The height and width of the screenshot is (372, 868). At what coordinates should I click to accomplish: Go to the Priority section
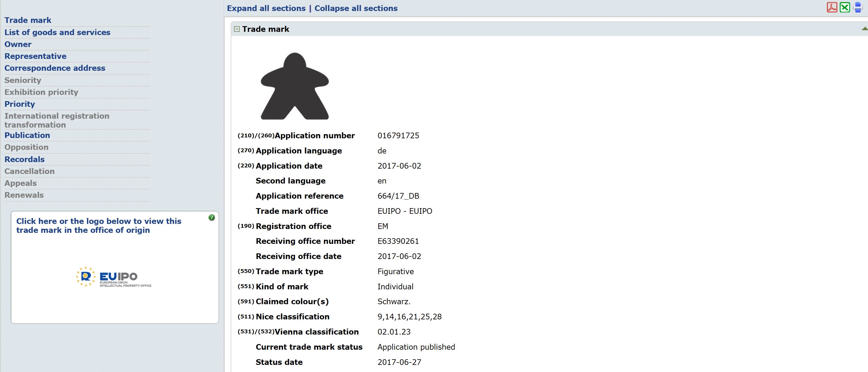[x=20, y=104]
